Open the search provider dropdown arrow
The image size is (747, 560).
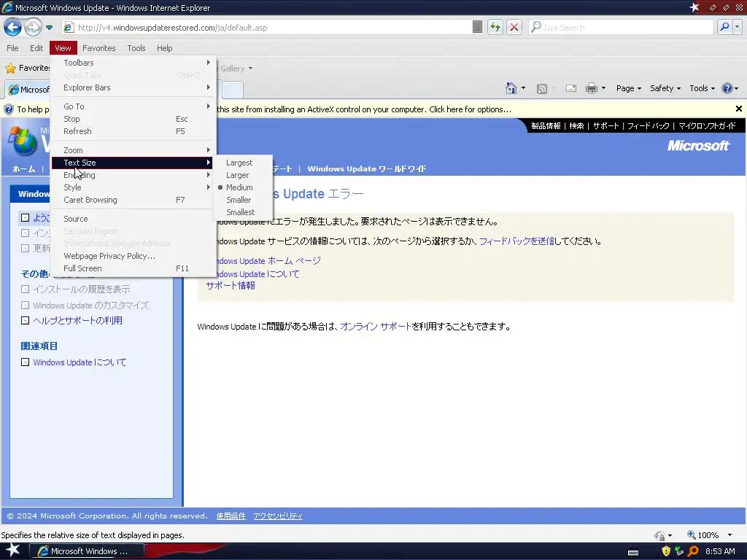pyautogui.click(x=738, y=27)
